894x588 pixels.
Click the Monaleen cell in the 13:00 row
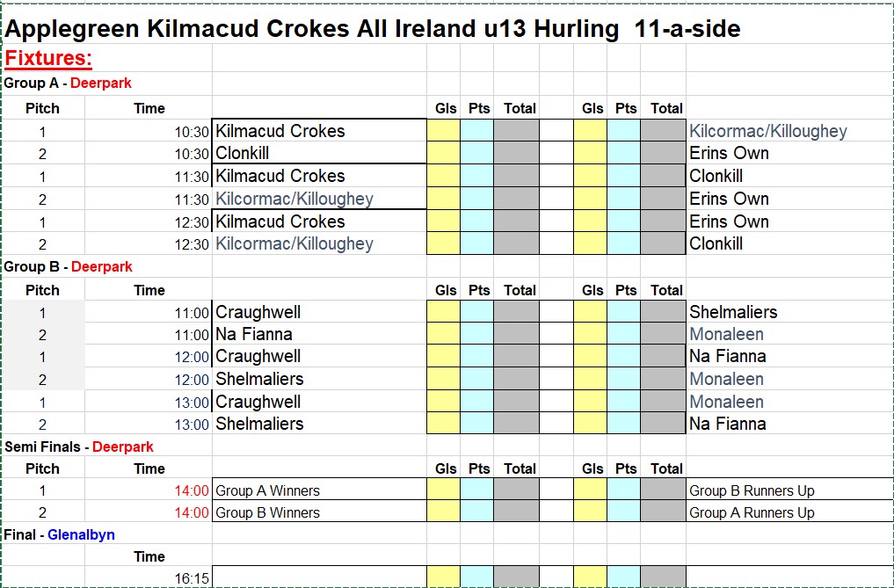point(726,402)
